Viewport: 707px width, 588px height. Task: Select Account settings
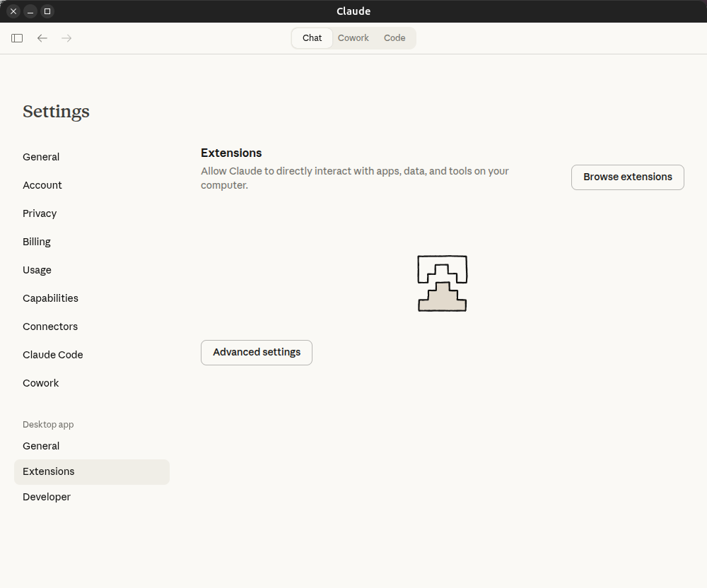coord(42,185)
